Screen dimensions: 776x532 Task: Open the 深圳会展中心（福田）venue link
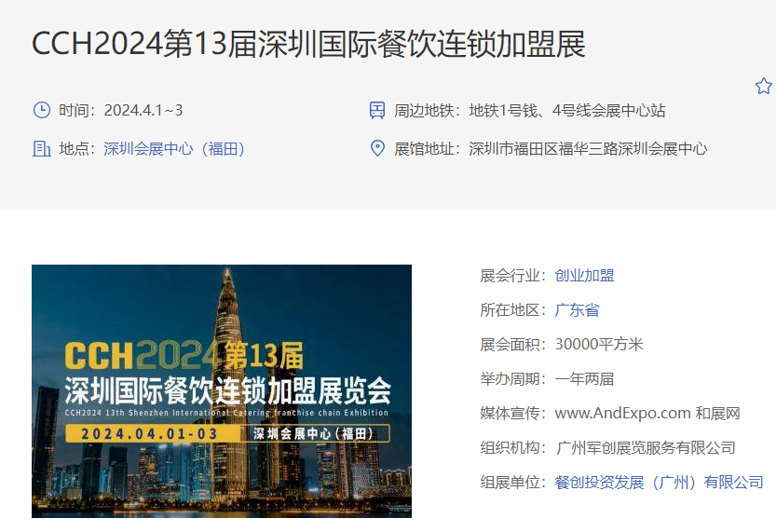(x=174, y=148)
